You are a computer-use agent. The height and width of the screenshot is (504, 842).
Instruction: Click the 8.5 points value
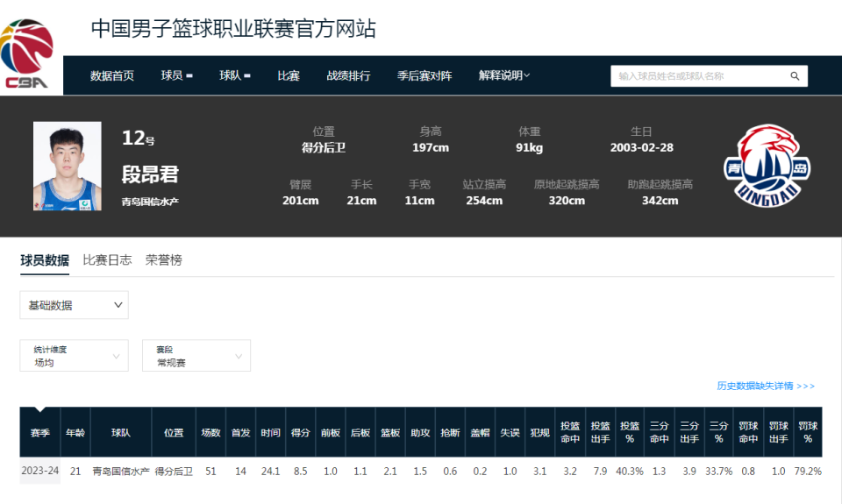300,472
